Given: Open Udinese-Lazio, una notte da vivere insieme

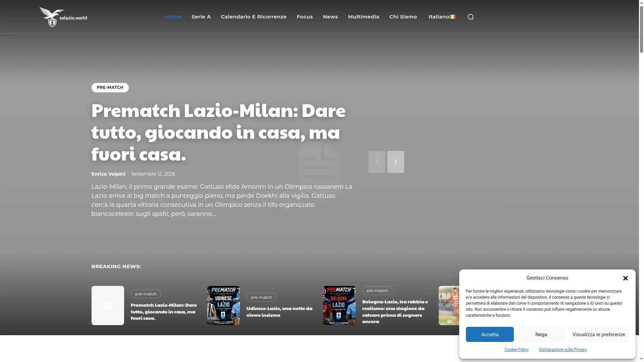Looking at the screenshot, I should [x=279, y=312].
